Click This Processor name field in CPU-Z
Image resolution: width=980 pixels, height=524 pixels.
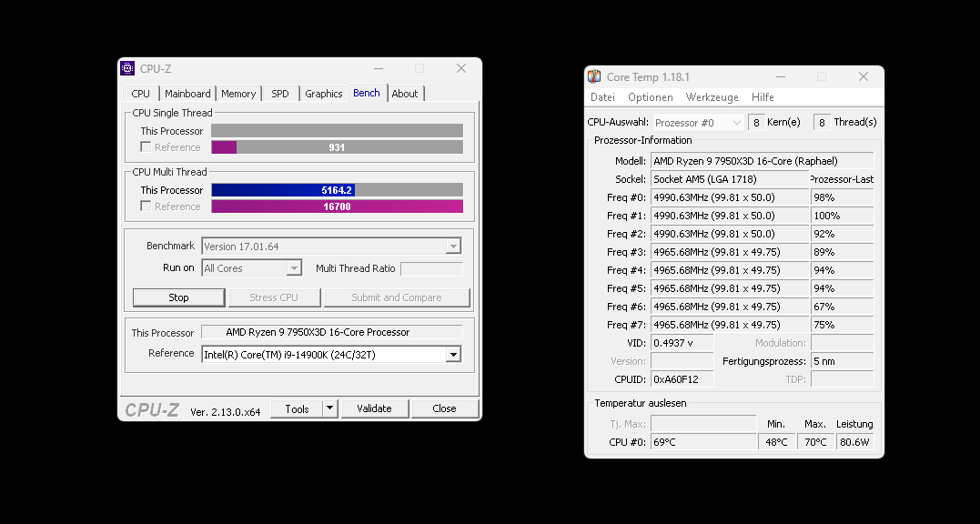click(x=332, y=332)
